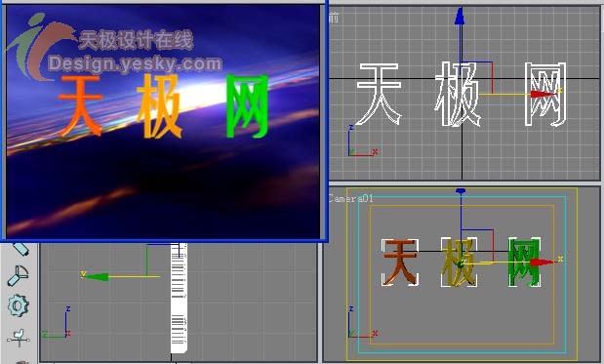This screenshot has width=604, height=364.
Task: Open the Camera01 viewport label menu
Action: point(350,198)
